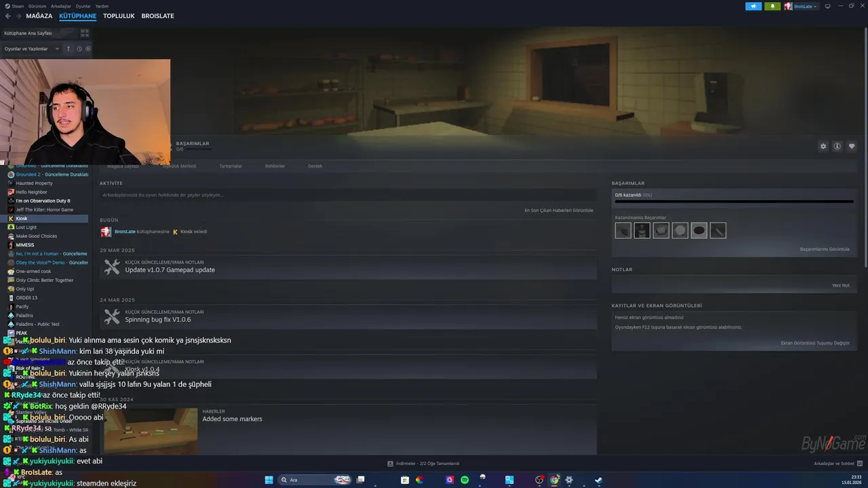The height and width of the screenshot is (488, 868).
Task: Click the second locked achievement icon
Action: (642, 230)
